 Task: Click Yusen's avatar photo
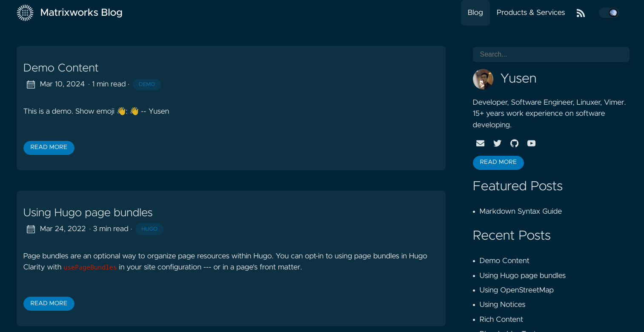pos(483,79)
